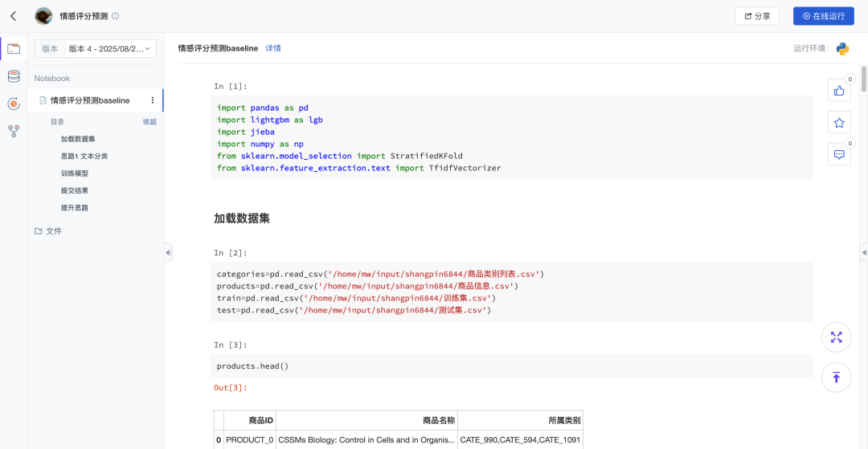Click the Out[3] output label
The width and height of the screenshot is (868, 449).
231,388
